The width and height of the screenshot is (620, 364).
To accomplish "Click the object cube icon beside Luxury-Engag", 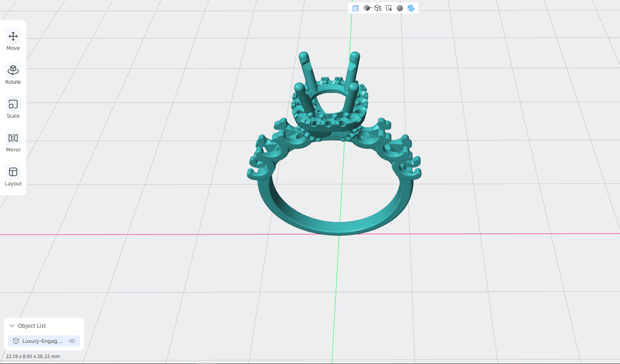I will pos(16,341).
